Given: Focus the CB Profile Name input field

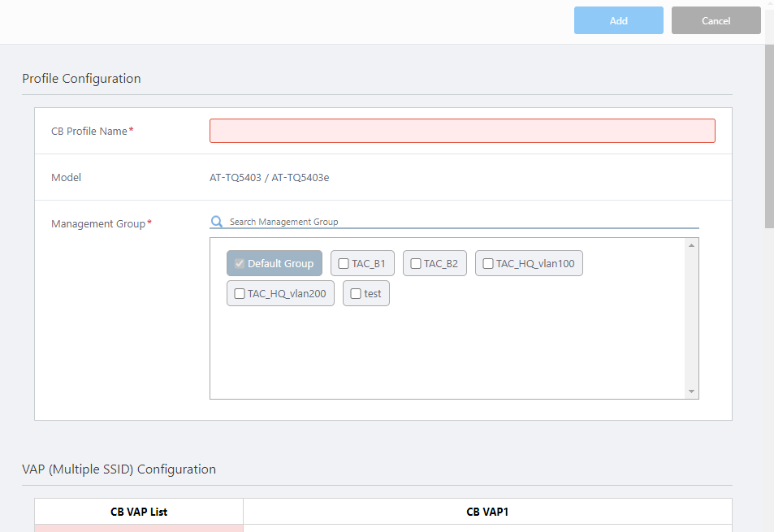Looking at the screenshot, I should pyautogui.click(x=462, y=131).
